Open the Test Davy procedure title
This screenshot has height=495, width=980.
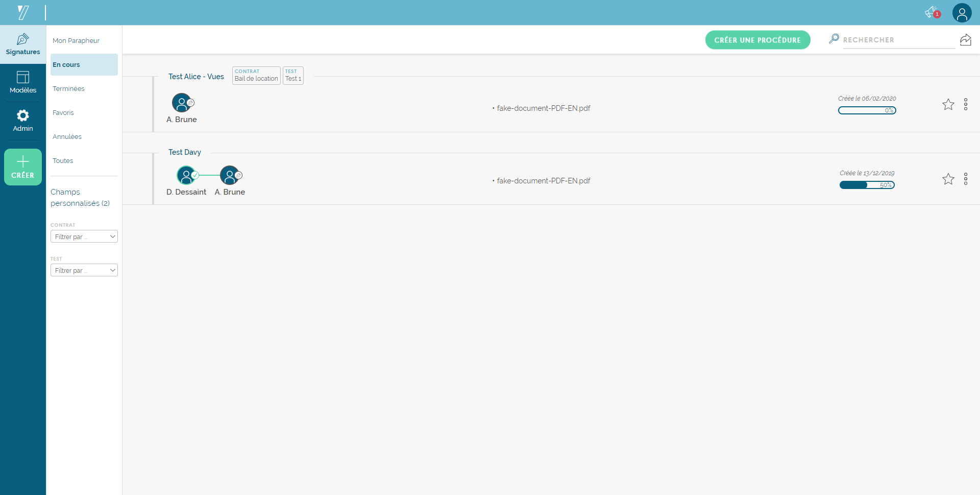pyautogui.click(x=185, y=152)
